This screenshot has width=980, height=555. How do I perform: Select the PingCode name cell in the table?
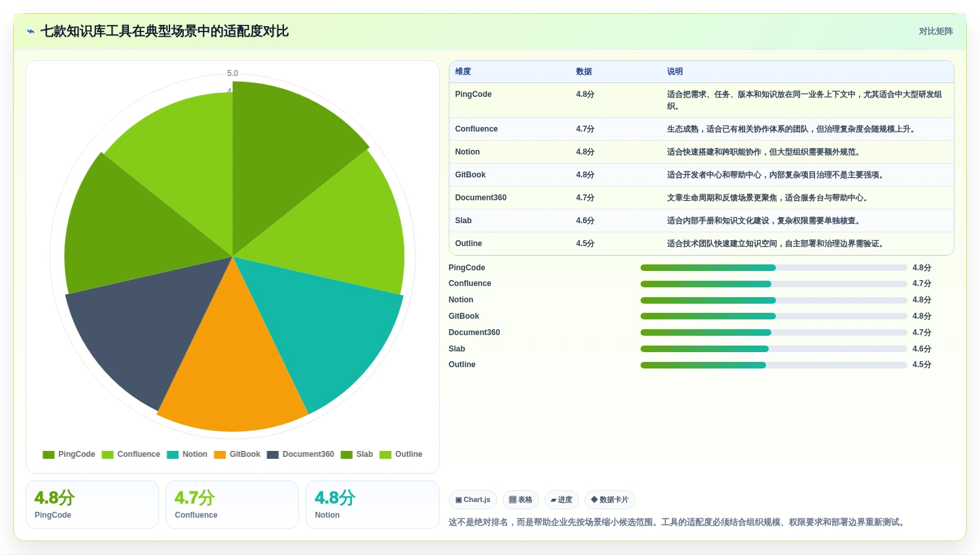(x=474, y=94)
